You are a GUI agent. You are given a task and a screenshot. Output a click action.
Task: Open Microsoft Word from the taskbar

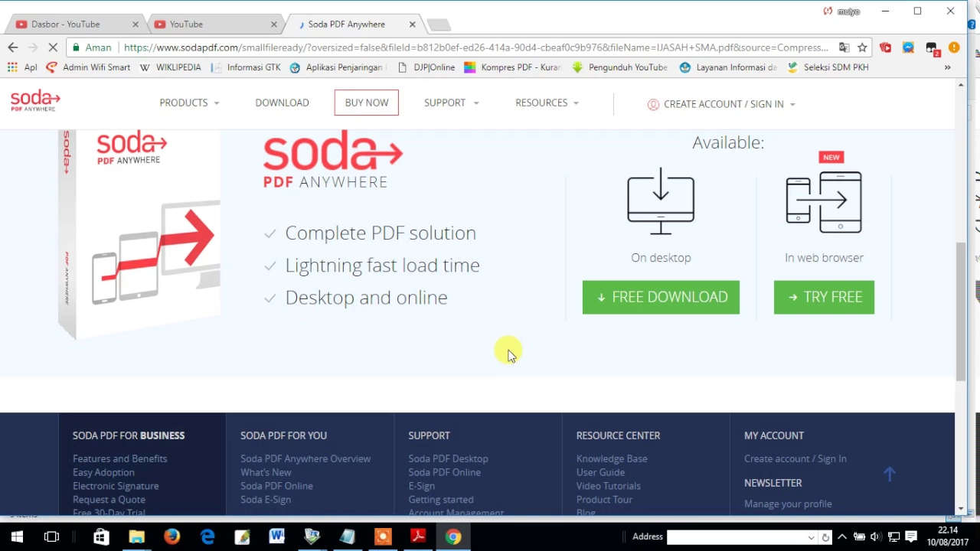[x=277, y=536]
